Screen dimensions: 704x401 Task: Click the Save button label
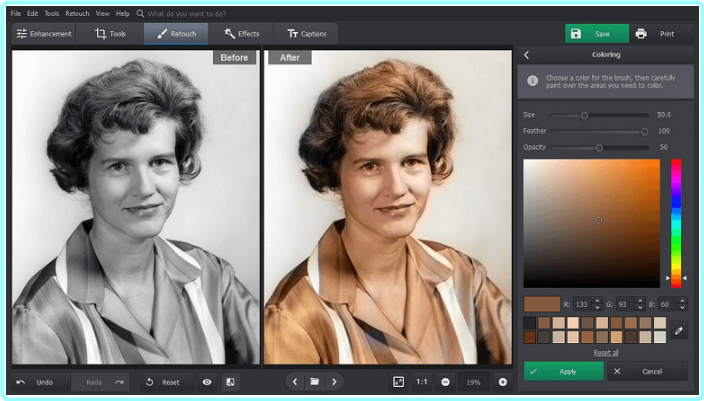click(x=602, y=34)
